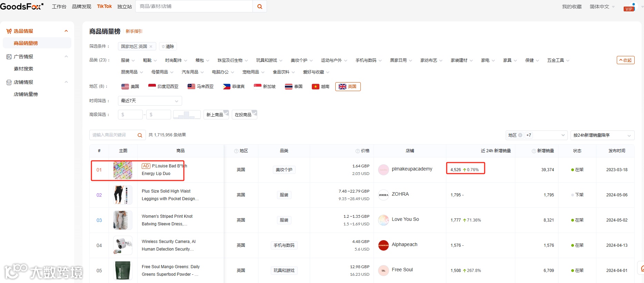Toggle the 新上商品 checkbox filter
The height and width of the screenshot is (283, 644).
click(216, 115)
